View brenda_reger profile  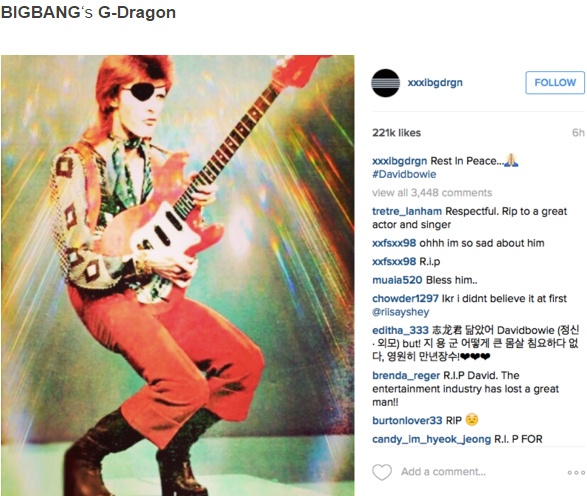point(406,375)
